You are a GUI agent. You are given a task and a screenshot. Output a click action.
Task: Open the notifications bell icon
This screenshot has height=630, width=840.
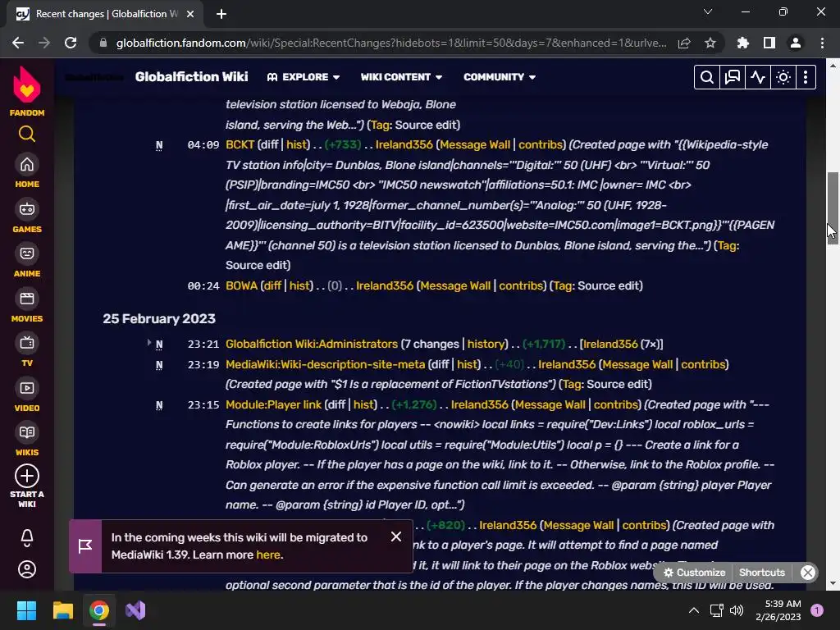(x=27, y=538)
